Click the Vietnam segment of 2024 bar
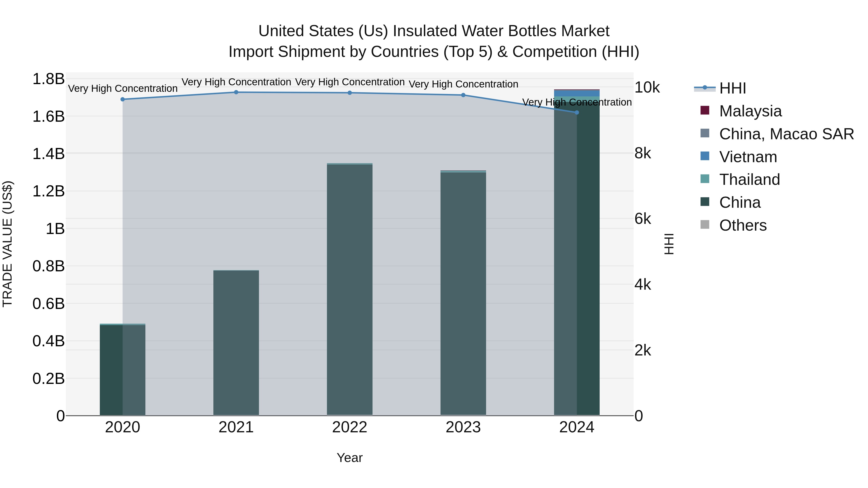Image resolution: width=868 pixels, height=488 pixels. [577, 93]
